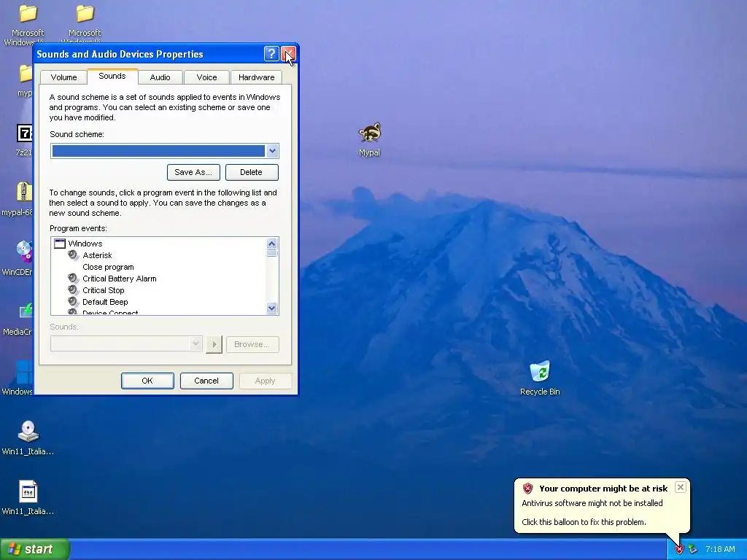Click the speaker icon beside Asterisk

click(x=73, y=255)
